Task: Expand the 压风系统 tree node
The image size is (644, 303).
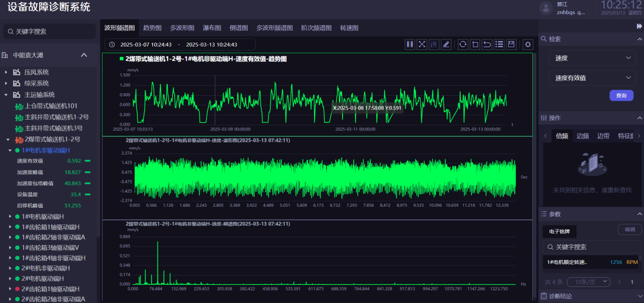Action: [x=7, y=72]
